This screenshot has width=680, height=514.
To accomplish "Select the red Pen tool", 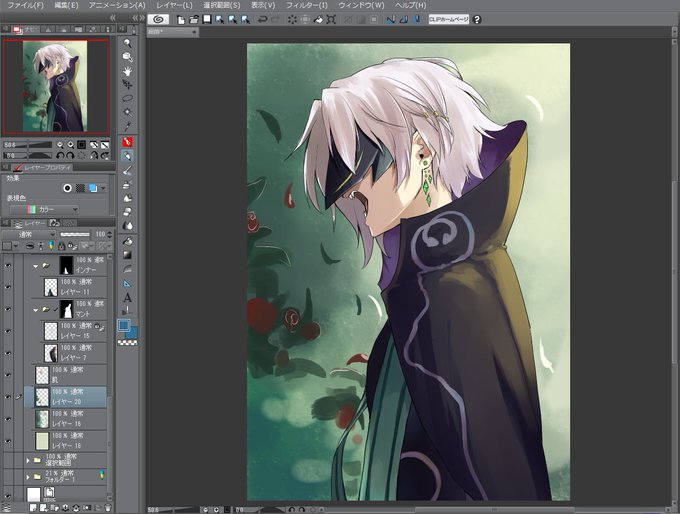I will coord(127,142).
